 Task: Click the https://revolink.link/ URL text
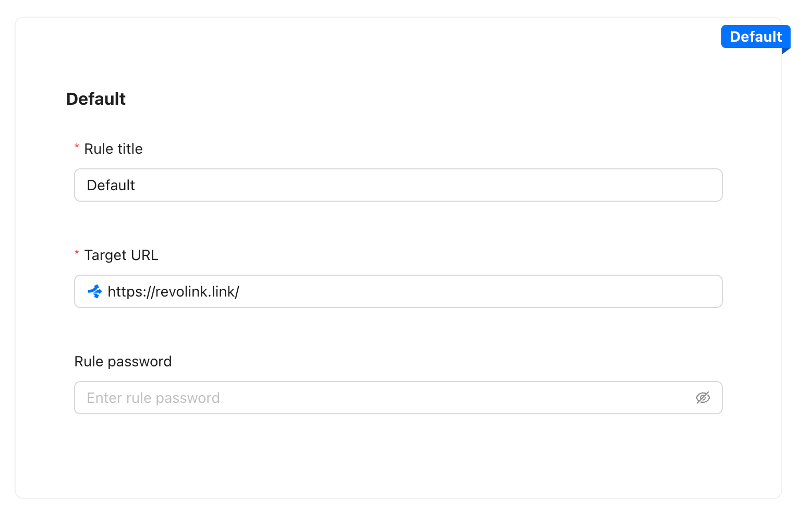point(173,292)
